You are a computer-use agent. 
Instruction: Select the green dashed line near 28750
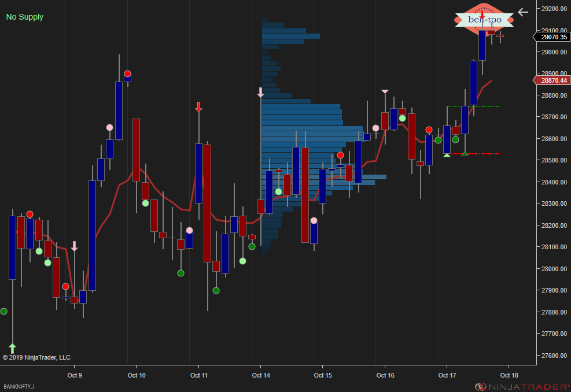click(x=474, y=106)
